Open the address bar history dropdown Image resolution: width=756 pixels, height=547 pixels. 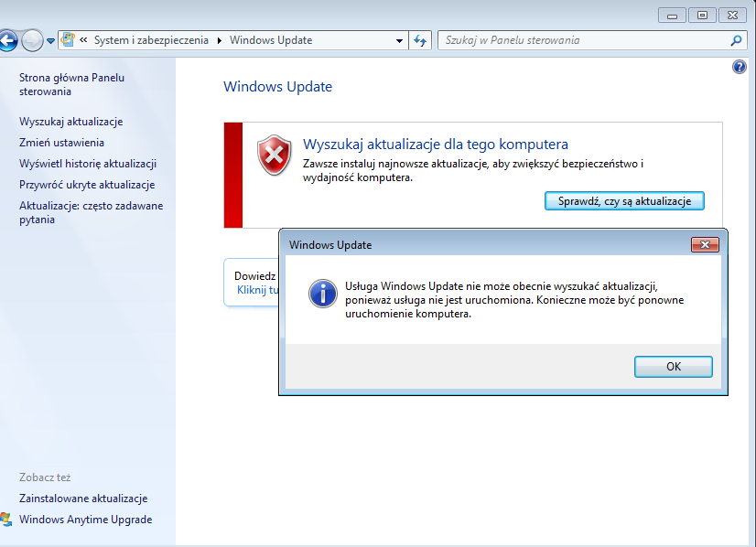click(x=399, y=41)
